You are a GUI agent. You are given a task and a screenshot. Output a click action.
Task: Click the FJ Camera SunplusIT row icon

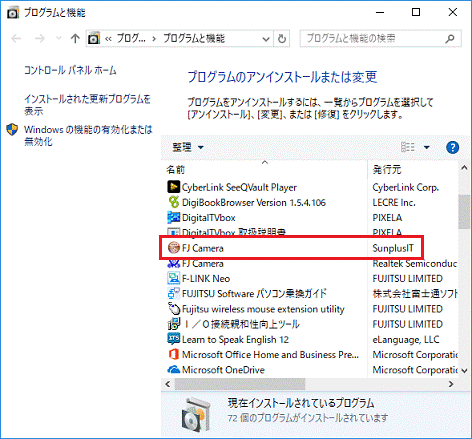point(174,248)
